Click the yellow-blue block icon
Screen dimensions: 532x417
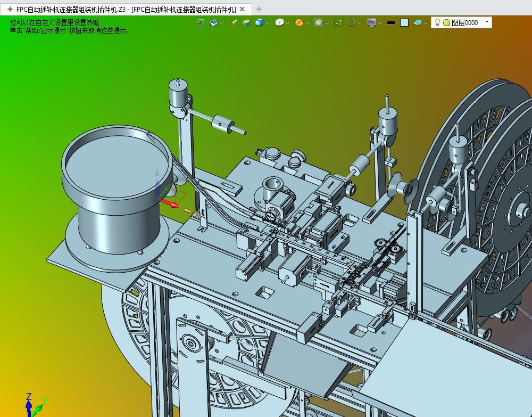(x=247, y=23)
